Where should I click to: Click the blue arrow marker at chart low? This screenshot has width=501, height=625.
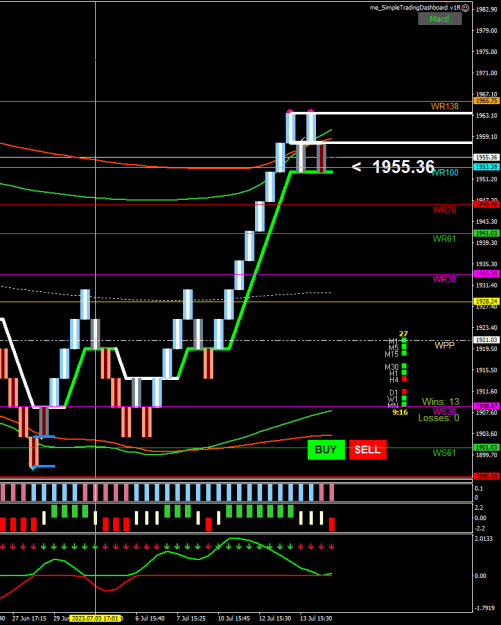33,468
